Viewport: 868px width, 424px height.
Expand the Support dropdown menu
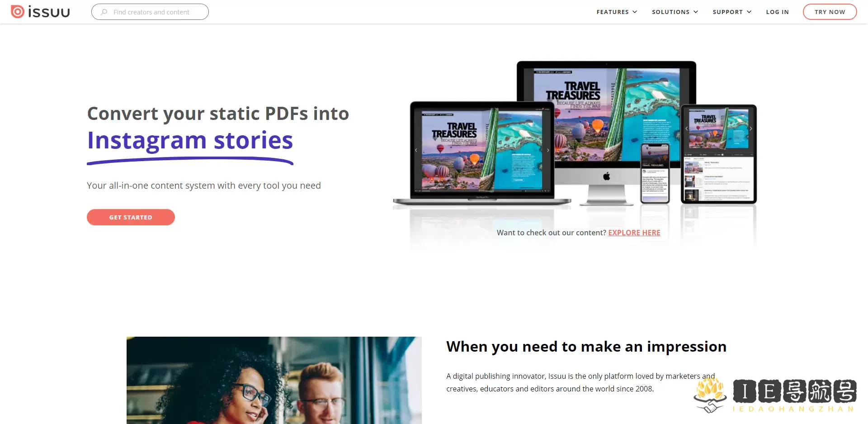coord(732,12)
